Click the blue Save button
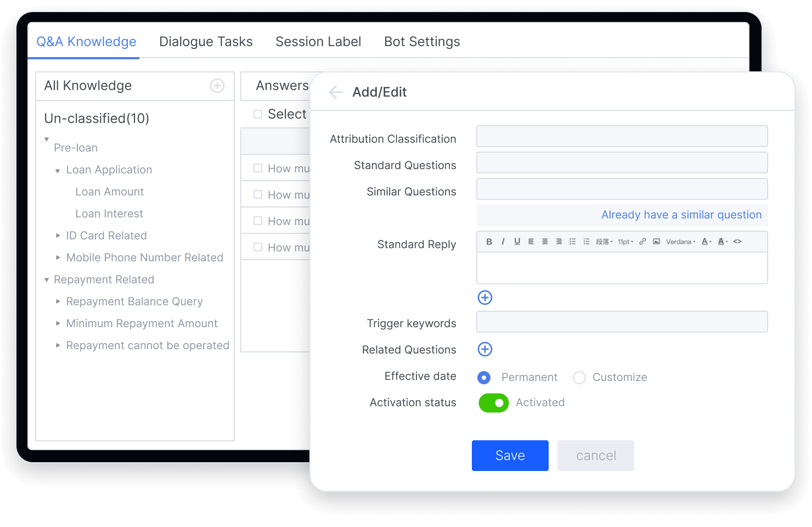This screenshot has width=812, height=527. (x=510, y=456)
